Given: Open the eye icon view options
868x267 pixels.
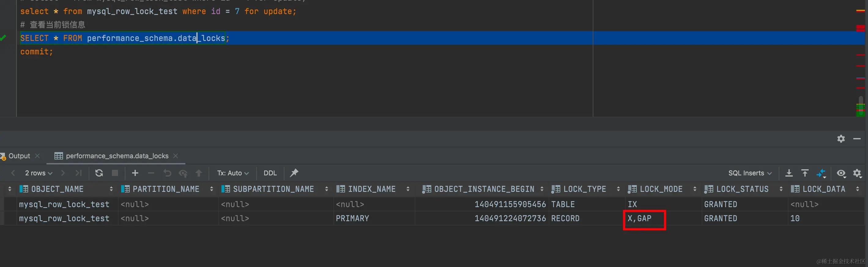Looking at the screenshot, I should [x=841, y=173].
